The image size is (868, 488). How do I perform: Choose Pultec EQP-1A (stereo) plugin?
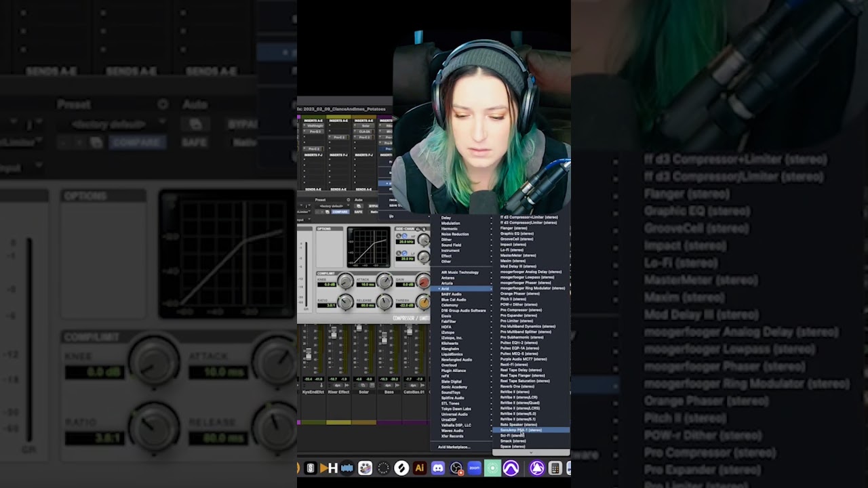[531, 348]
